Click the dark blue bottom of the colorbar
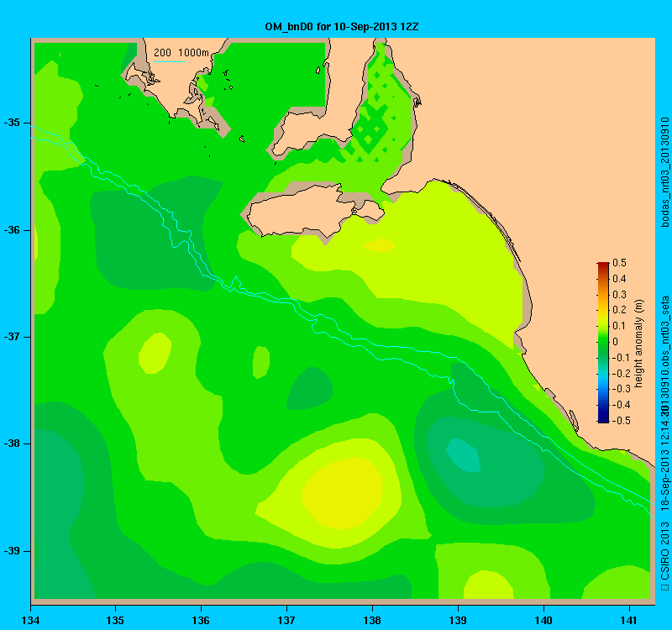 click(602, 419)
